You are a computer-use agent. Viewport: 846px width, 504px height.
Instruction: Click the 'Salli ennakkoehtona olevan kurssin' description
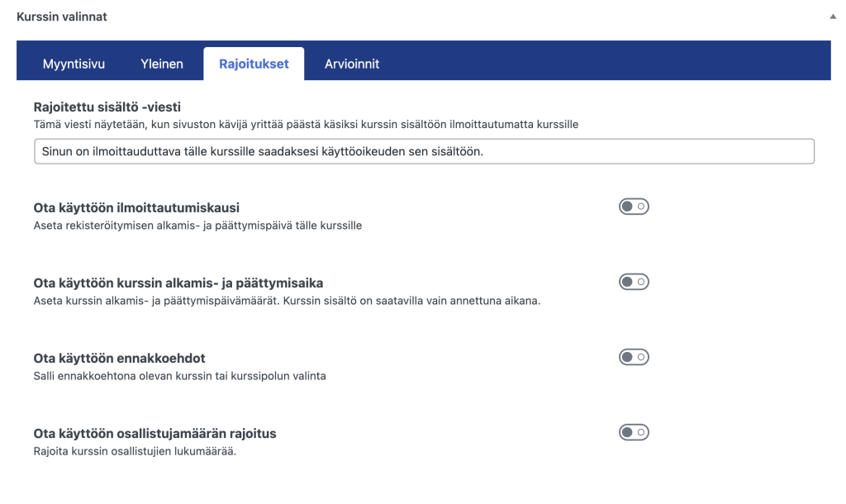[179, 376]
